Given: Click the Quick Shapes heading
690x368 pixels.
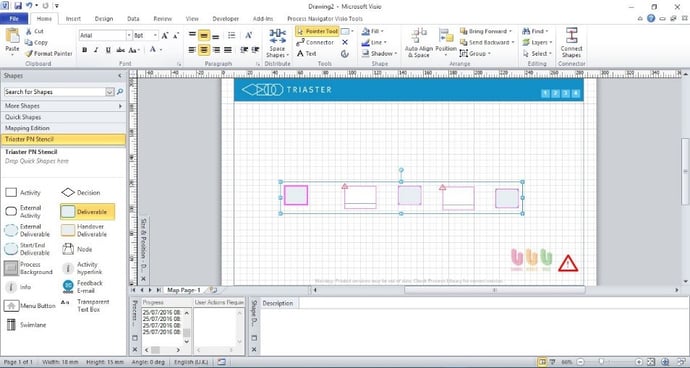Looking at the screenshot, I should [63, 117].
